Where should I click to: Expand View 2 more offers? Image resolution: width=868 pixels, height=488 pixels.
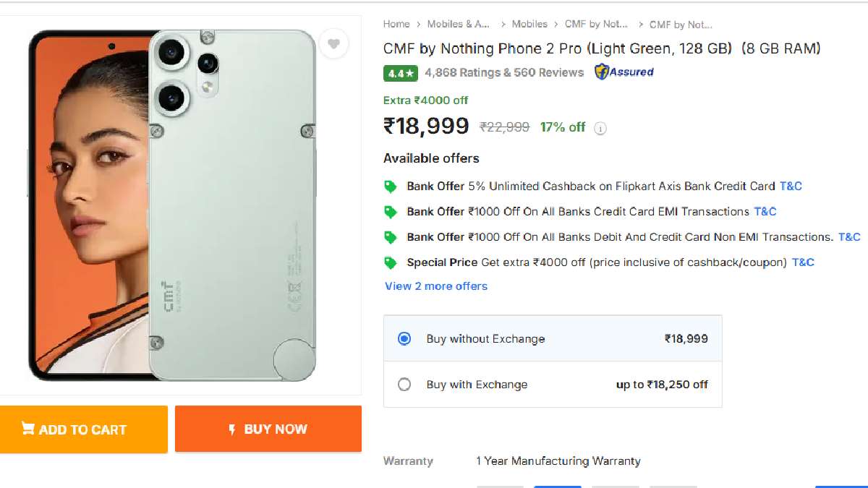[436, 286]
